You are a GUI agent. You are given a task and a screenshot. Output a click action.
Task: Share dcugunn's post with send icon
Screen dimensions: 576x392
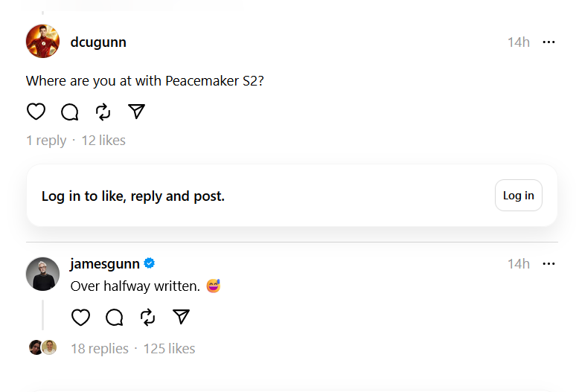(x=135, y=112)
